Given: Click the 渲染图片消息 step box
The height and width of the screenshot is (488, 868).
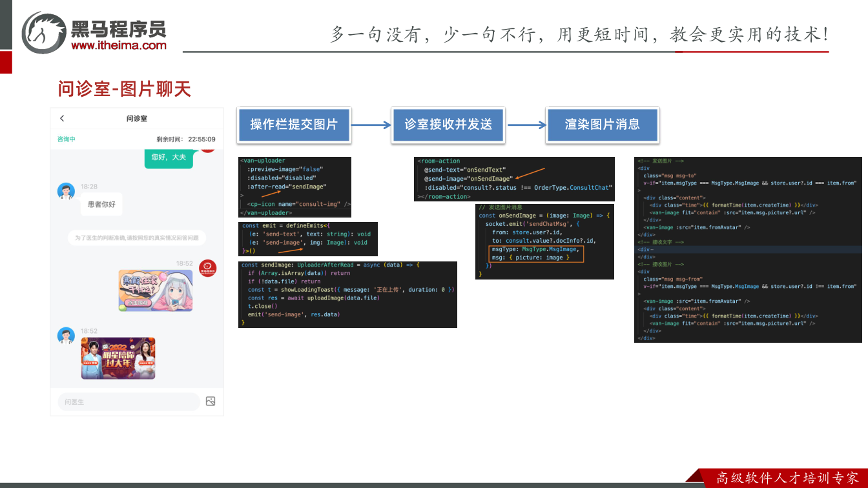Looking at the screenshot, I should [x=602, y=125].
